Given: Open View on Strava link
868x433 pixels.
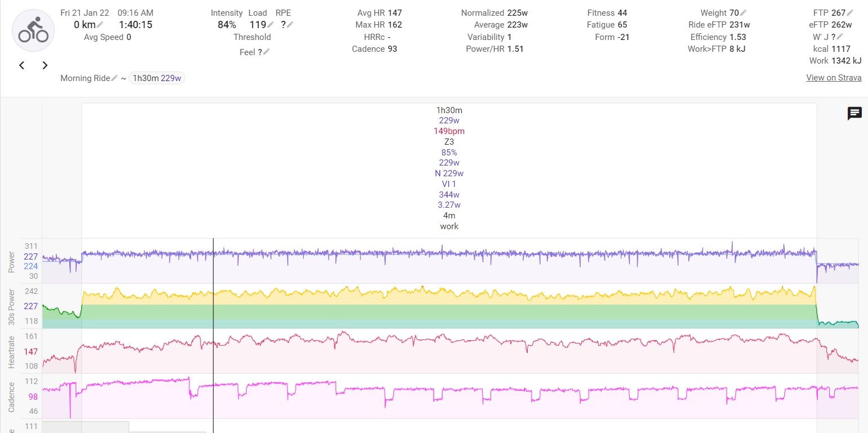Looking at the screenshot, I should pyautogui.click(x=834, y=78).
